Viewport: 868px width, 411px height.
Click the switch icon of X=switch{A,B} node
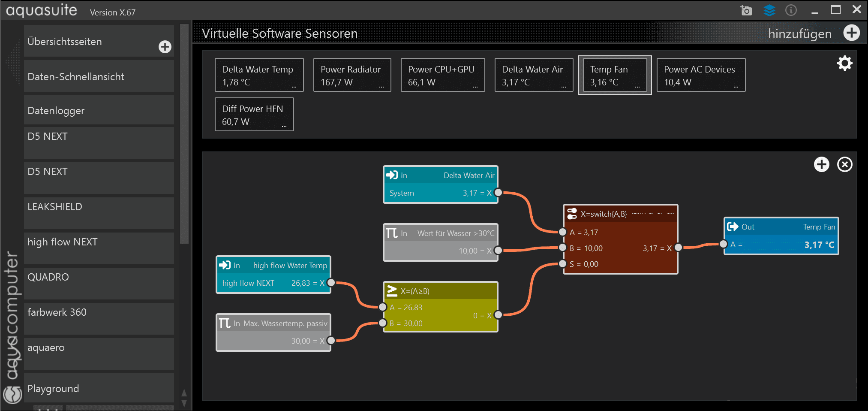[572, 214]
